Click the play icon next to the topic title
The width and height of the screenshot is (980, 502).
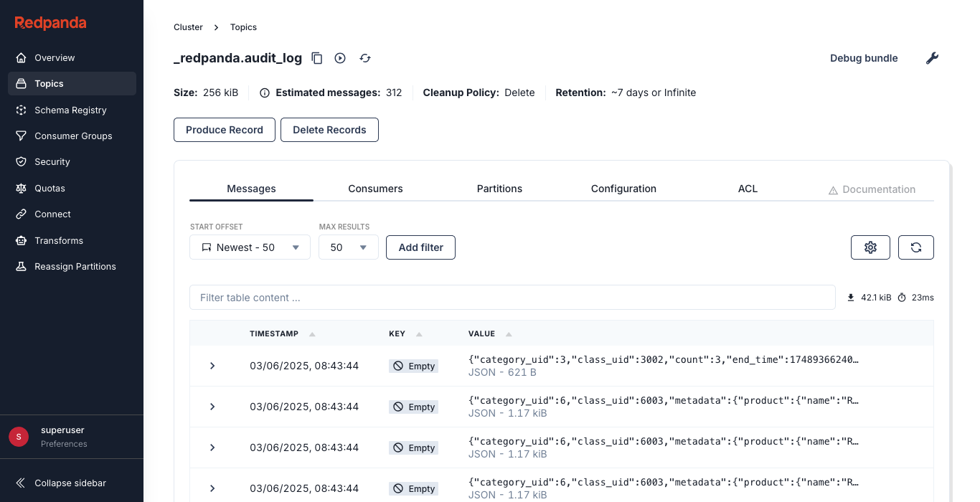click(339, 58)
